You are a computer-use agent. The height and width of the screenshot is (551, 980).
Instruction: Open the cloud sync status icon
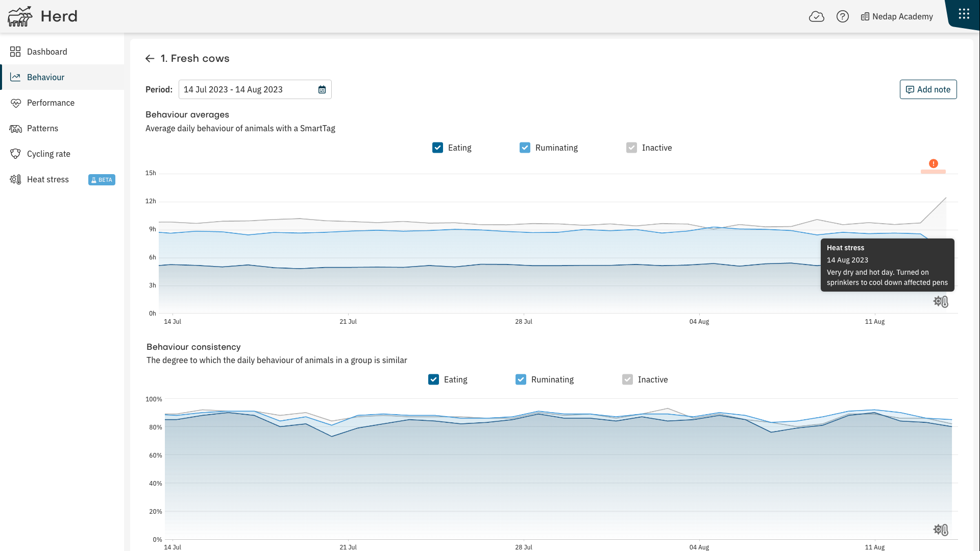(817, 16)
